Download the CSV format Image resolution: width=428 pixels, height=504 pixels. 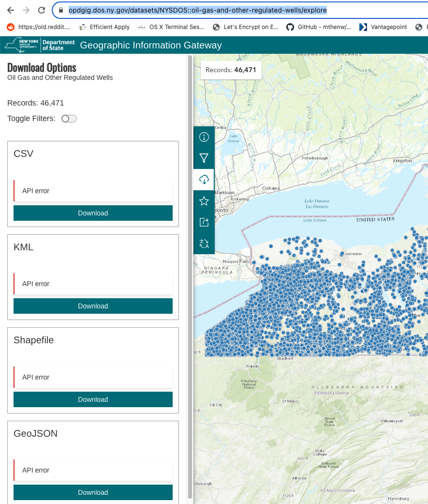(x=93, y=213)
